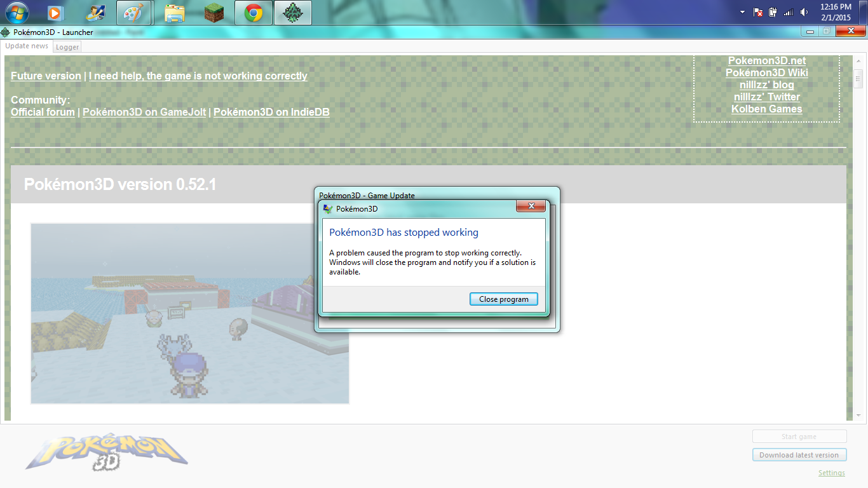Image resolution: width=868 pixels, height=488 pixels.
Task: Open the Windows Start menu orb
Action: (x=16, y=12)
